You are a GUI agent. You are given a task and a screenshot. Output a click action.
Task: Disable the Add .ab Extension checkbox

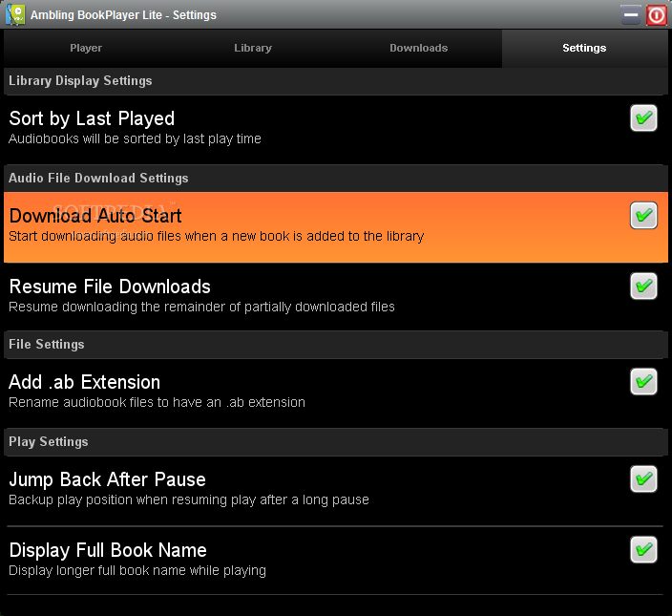click(643, 381)
